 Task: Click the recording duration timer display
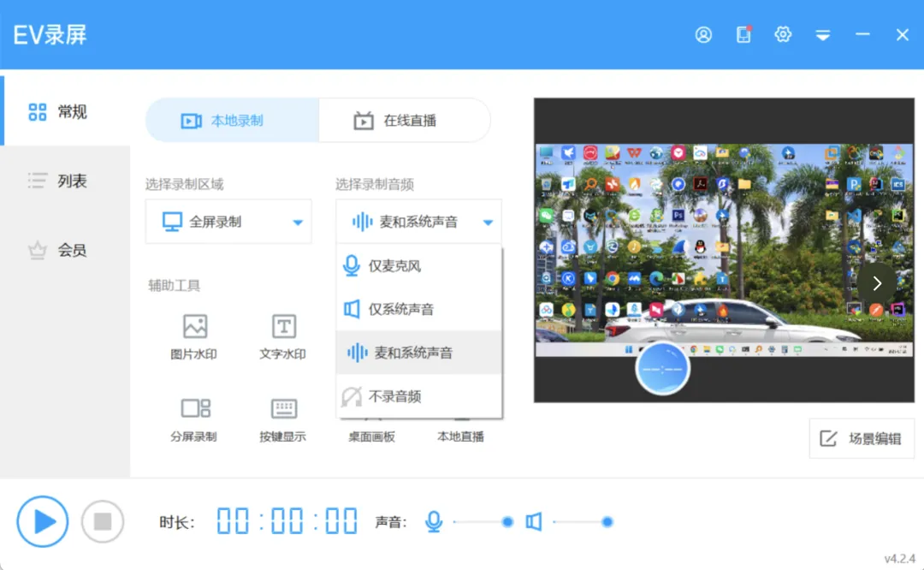(287, 521)
